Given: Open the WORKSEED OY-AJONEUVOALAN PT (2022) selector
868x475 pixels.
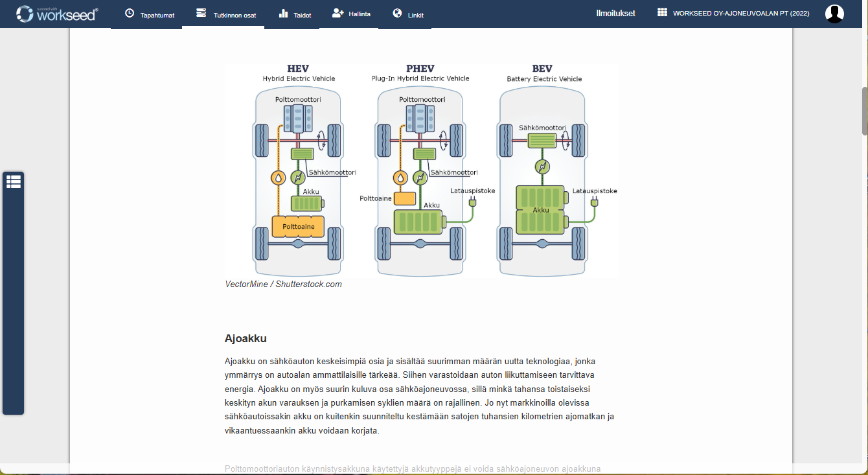Looking at the screenshot, I should coord(733,13).
